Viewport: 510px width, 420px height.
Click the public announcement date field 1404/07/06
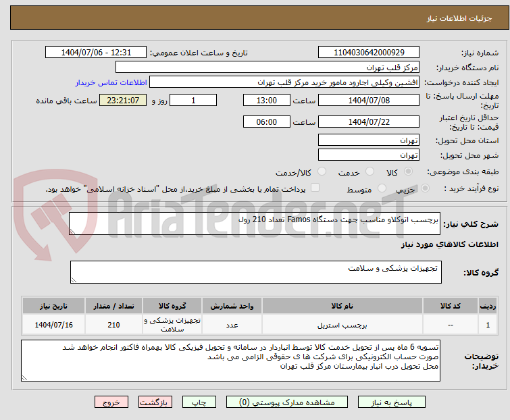point(96,53)
